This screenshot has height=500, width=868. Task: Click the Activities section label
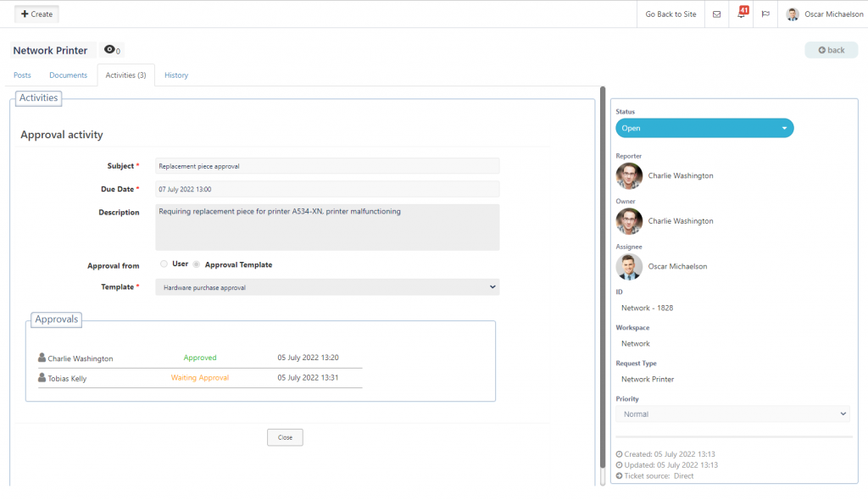(38, 98)
